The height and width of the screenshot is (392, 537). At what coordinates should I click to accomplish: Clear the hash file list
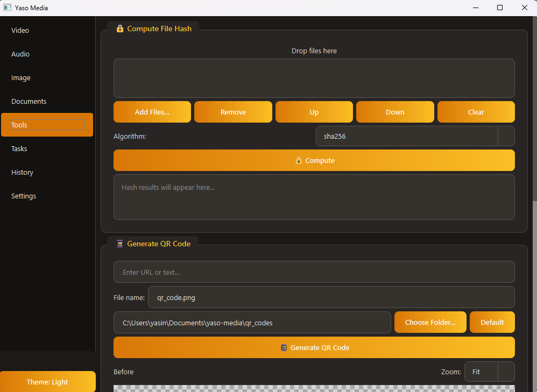tap(476, 112)
